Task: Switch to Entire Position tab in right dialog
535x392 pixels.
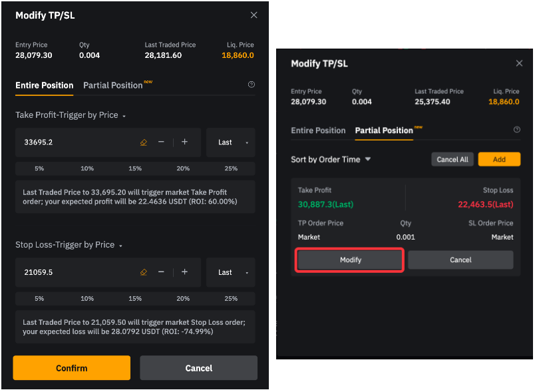Action: [x=318, y=130]
